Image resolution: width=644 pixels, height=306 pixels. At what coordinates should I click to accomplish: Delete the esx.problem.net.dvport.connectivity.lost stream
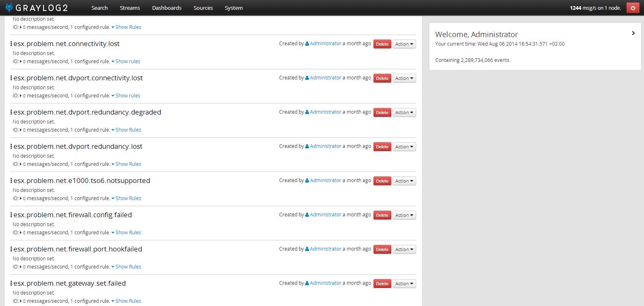tap(382, 78)
